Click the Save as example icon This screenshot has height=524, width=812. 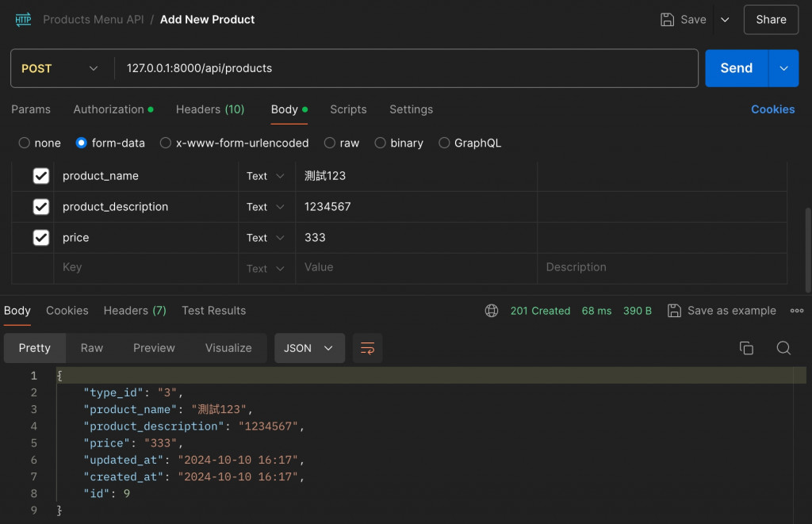(675, 311)
